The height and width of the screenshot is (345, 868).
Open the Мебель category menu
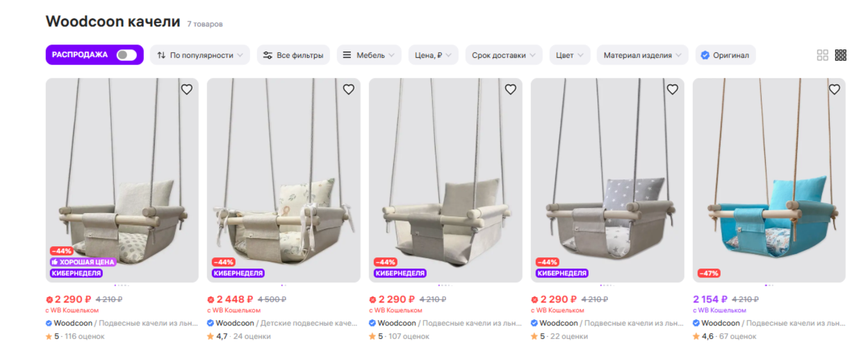[x=369, y=55]
